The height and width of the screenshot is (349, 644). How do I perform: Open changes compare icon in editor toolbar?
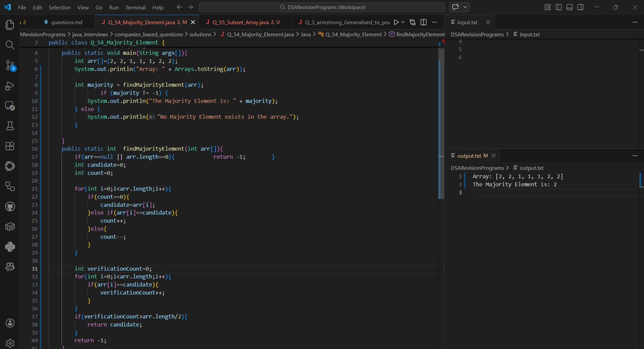pos(413,22)
